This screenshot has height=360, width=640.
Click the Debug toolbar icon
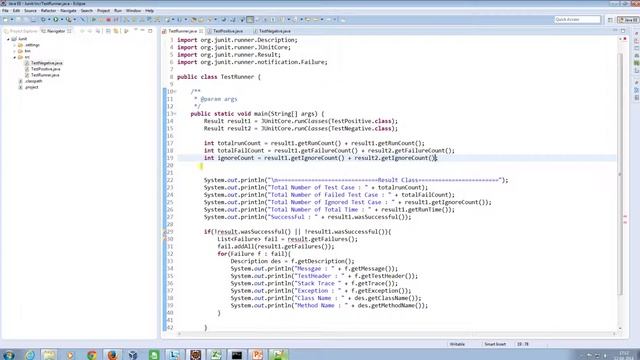[x=43, y=20]
